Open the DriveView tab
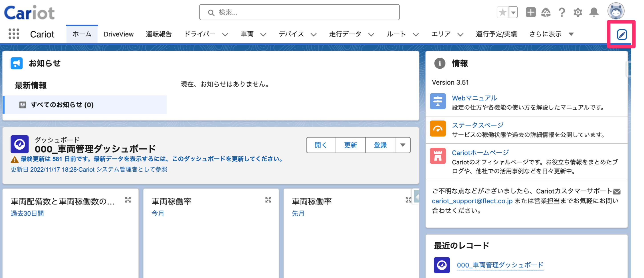 coord(119,34)
